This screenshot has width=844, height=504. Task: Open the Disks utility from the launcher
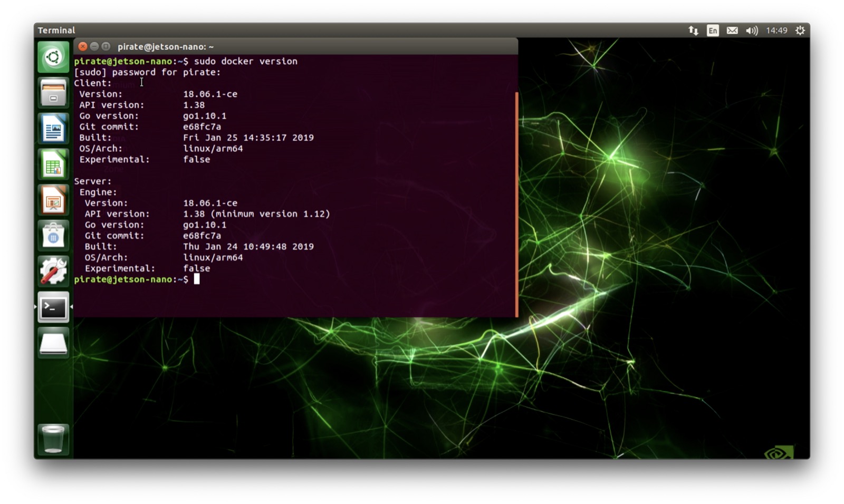pyautogui.click(x=53, y=342)
